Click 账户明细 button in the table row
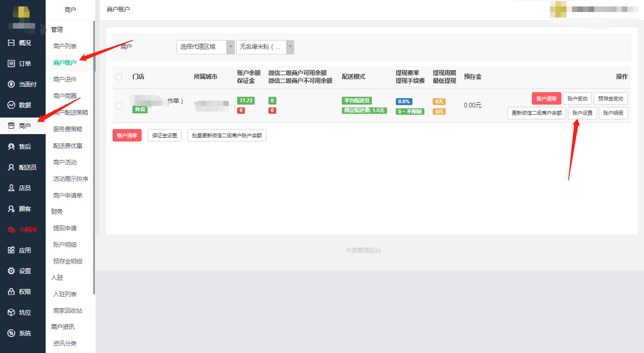The width and height of the screenshot is (644, 353). [x=613, y=113]
